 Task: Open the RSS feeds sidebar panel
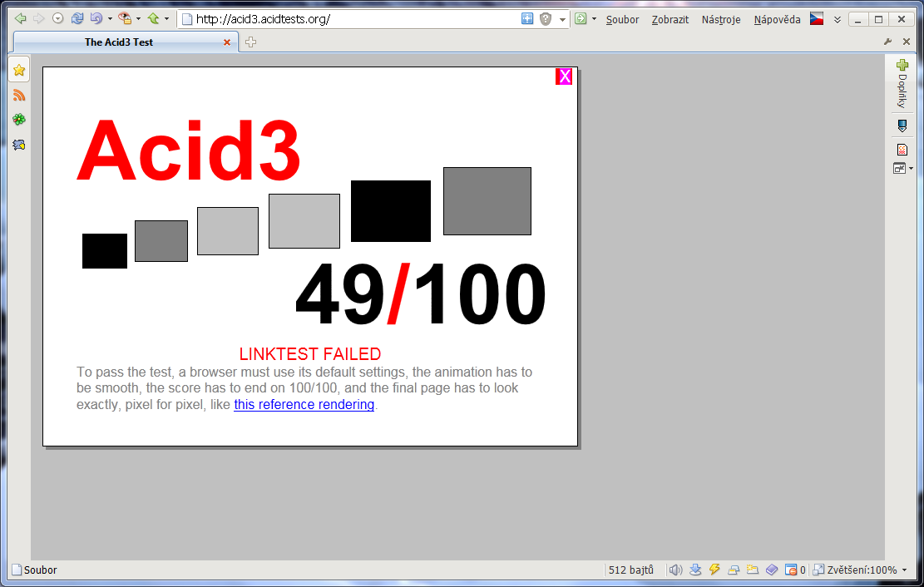pyautogui.click(x=18, y=96)
